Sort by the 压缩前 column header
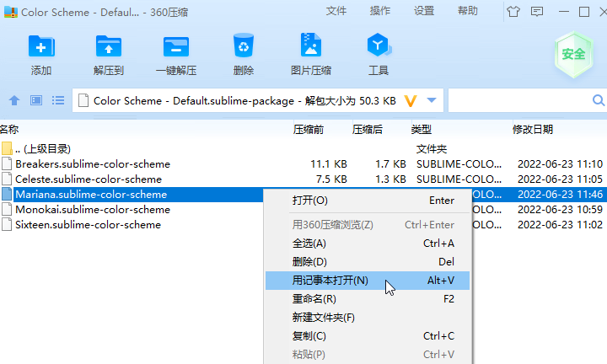Viewport: 607px width, 364px height. 309,129
